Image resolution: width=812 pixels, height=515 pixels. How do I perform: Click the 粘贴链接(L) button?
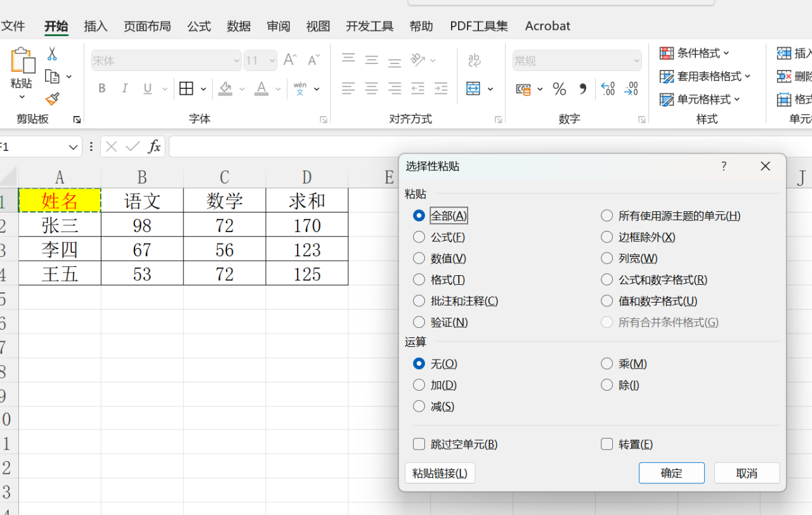click(440, 473)
